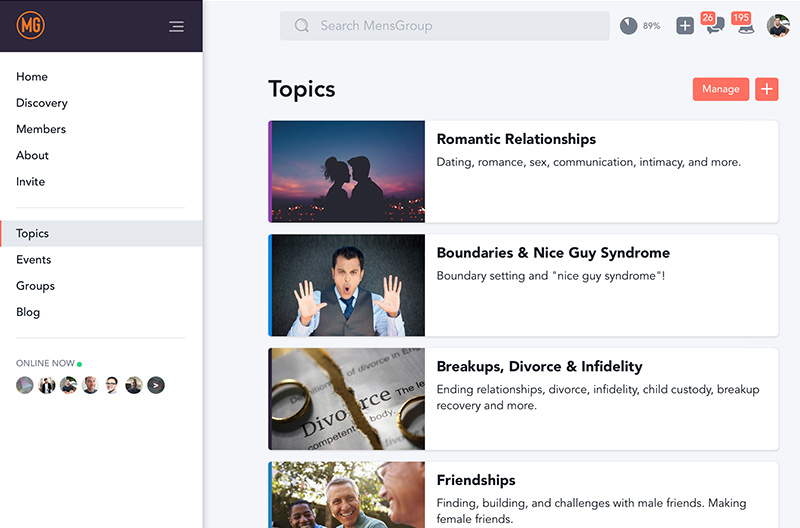This screenshot has height=528, width=800.
Task: Open notifications with 195 badge
Action: 744,23
